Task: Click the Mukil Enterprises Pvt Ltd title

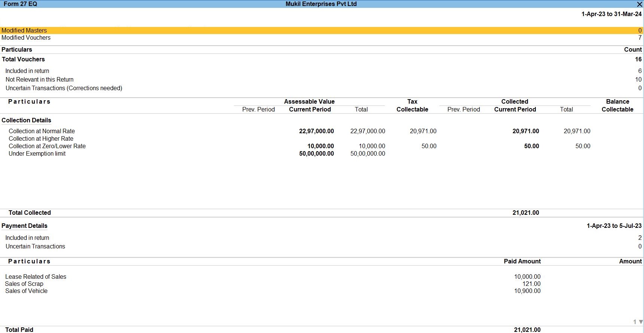Action: (321, 4)
